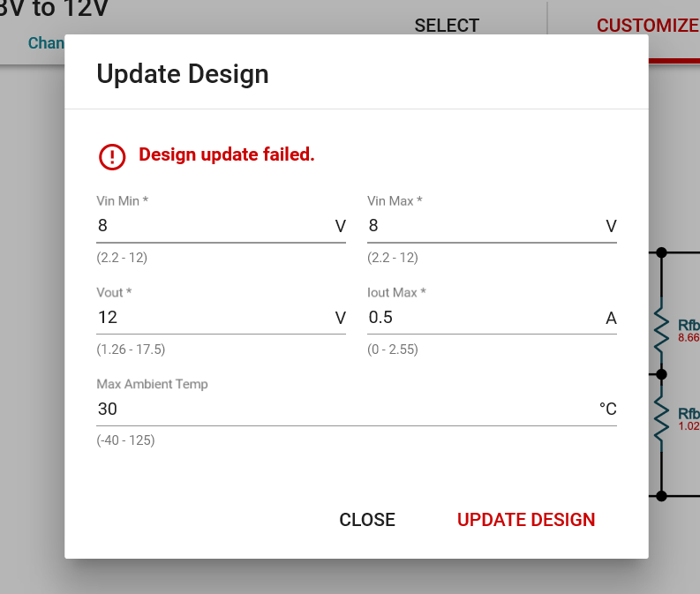
Task: Click the UPDATE DESIGN button
Action: [x=526, y=520]
